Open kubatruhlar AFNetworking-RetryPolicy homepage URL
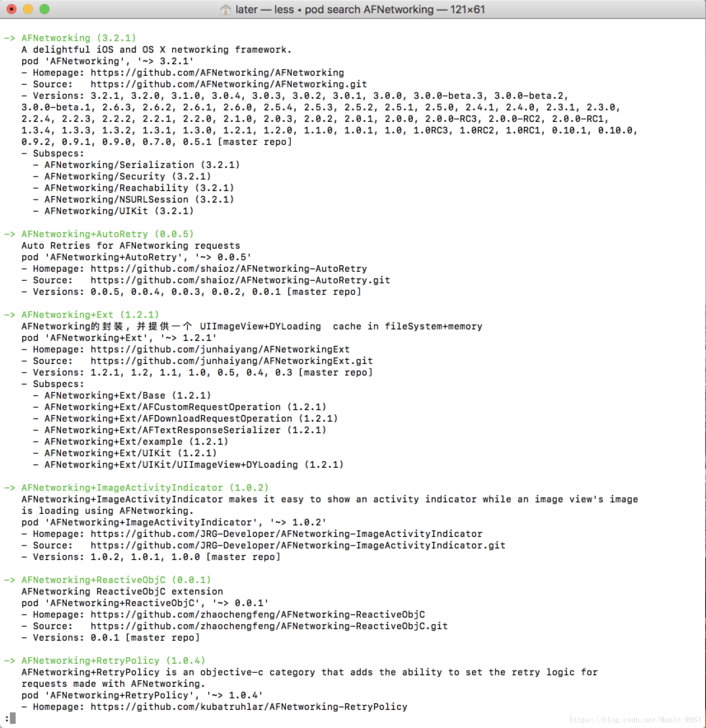Viewport: 706px width, 728px height. 249,707
